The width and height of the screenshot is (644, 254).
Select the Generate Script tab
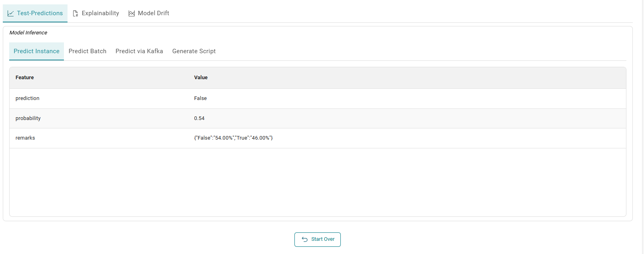pos(194,51)
